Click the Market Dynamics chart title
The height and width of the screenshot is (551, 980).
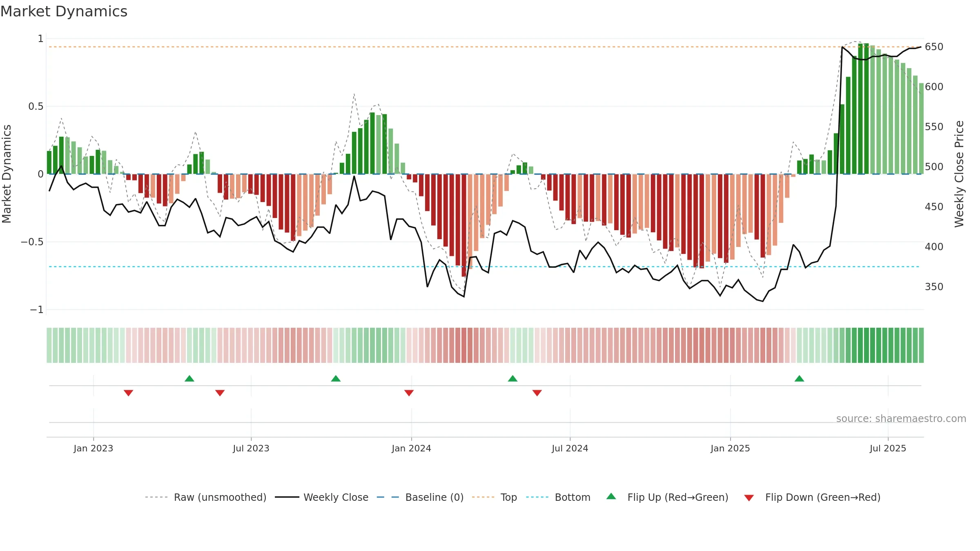pos(64,11)
